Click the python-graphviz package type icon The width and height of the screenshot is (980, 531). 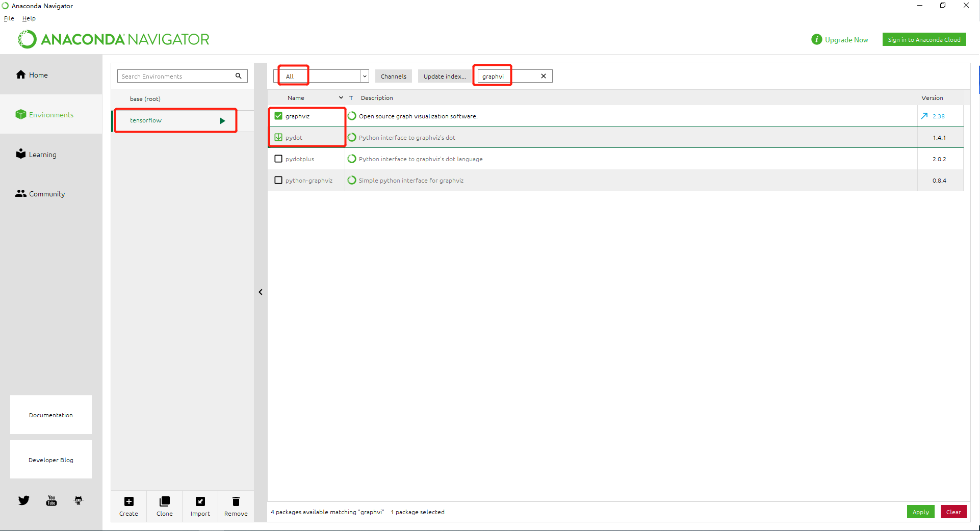pos(352,180)
